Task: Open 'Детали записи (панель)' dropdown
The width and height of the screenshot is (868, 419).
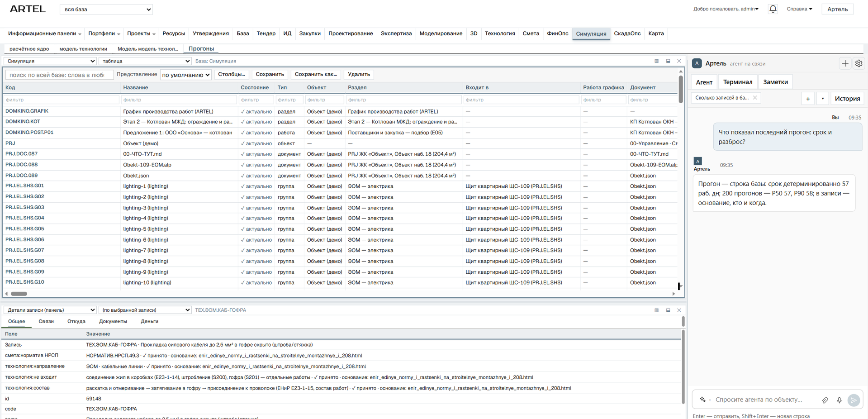Action: (x=50, y=310)
